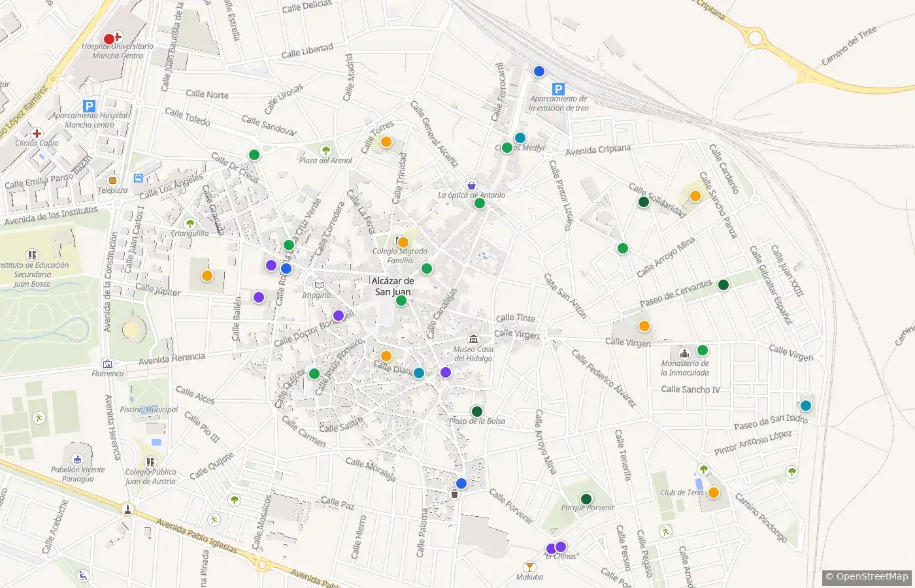Select the Pintor Antonio López street label
The image size is (915, 588).
click(753, 443)
